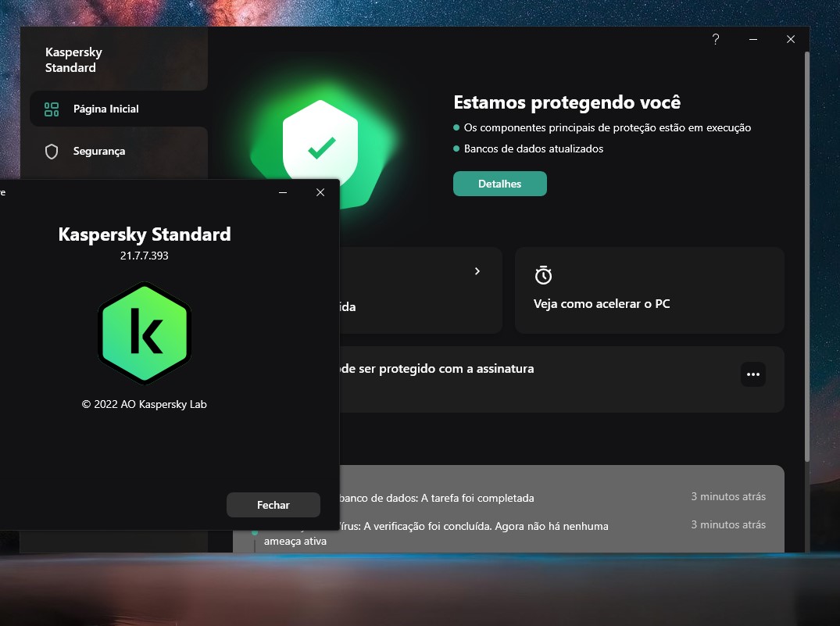Click the Estamos protegendo você heading
Screen dimensions: 840x626
pyautogui.click(x=567, y=102)
